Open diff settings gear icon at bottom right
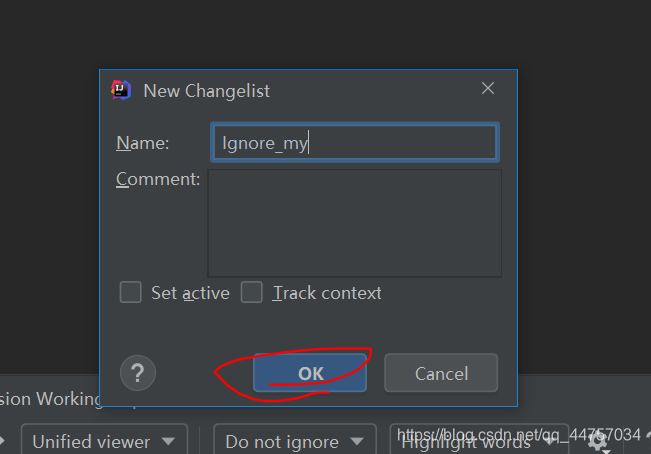This screenshot has width=651, height=454. click(x=597, y=442)
